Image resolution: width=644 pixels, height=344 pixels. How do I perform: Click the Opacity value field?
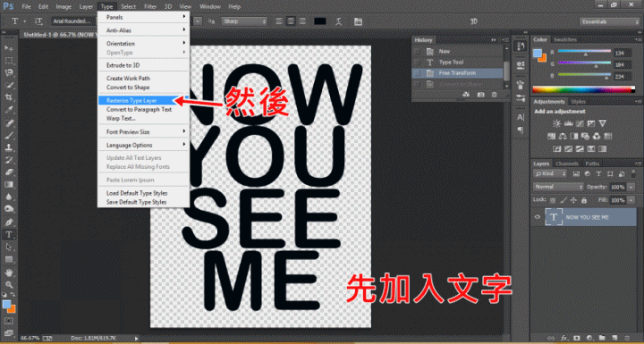click(x=617, y=187)
